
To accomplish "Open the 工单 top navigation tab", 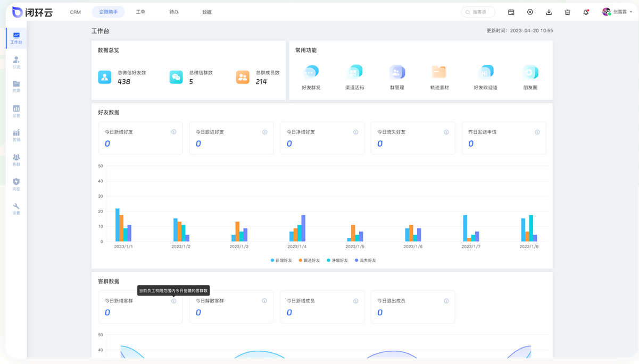I will [140, 12].
